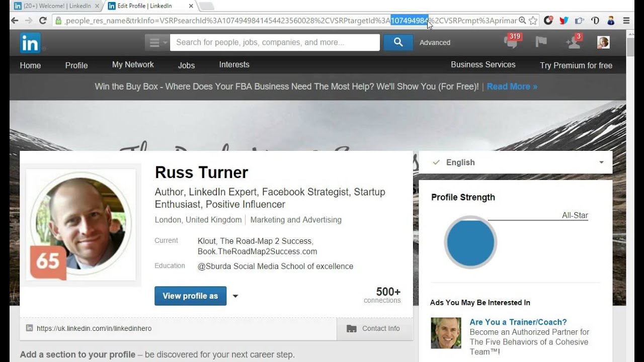
Task: Click the 'View profile as' button
Action: [190, 296]
